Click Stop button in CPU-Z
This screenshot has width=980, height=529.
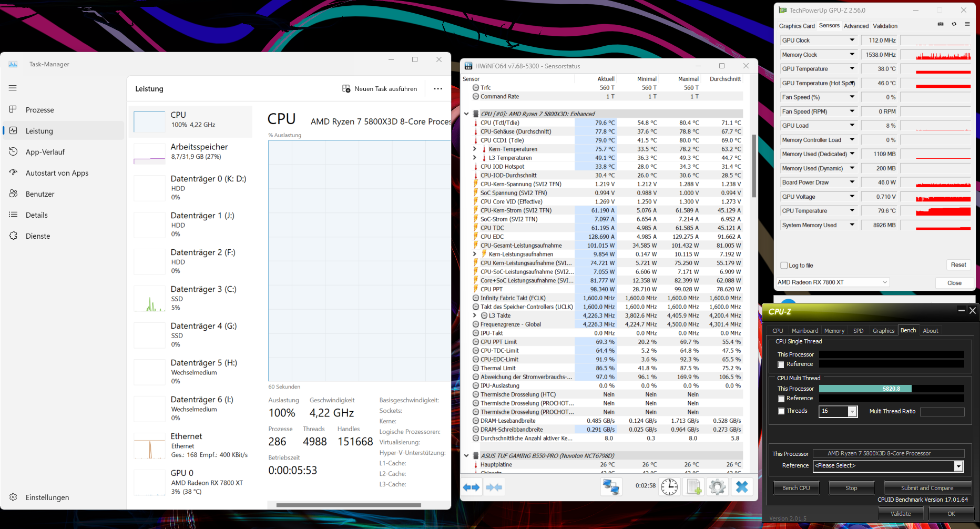click(x=851, y=488)
